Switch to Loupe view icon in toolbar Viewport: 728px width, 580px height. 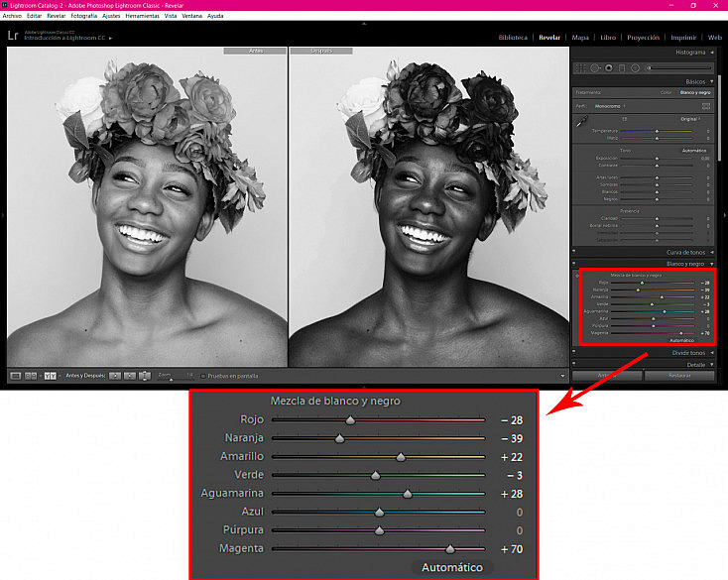pyautogui.click(x=15, y=376)
